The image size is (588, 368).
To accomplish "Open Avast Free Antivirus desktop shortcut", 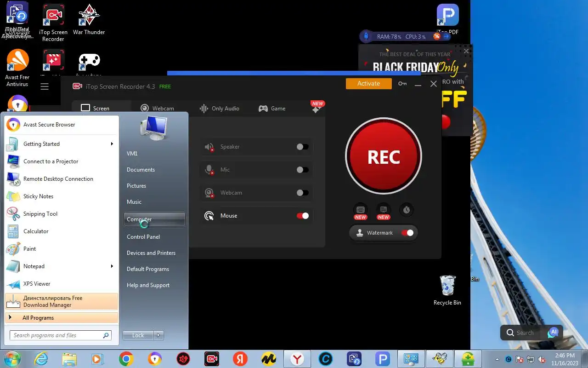I will [x=17, y=68].
